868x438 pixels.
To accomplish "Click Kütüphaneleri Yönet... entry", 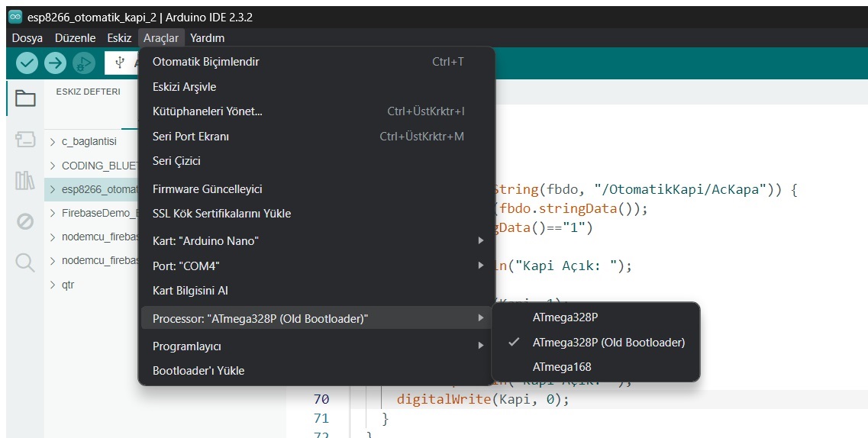I will (x=207, y=111).
